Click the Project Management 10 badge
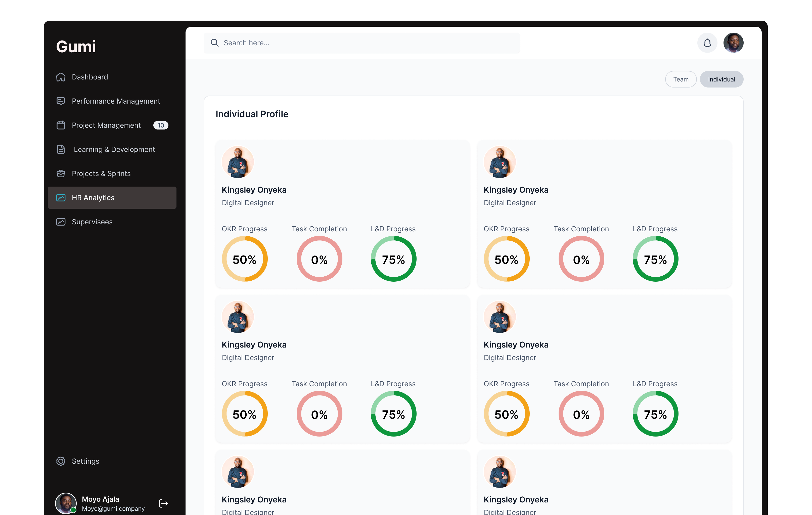 pyautogui.click(x=160, y=125)
